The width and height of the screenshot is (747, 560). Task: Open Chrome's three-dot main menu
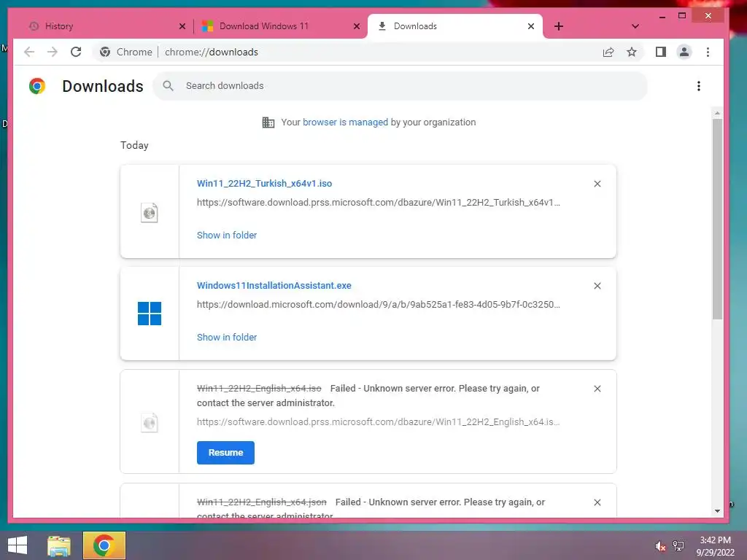coord(708,52)
